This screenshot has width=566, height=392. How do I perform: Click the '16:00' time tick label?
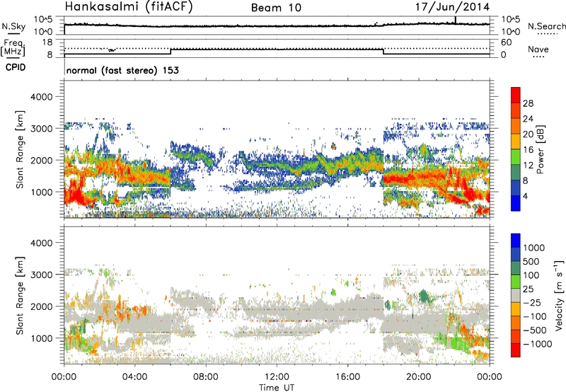347,377
